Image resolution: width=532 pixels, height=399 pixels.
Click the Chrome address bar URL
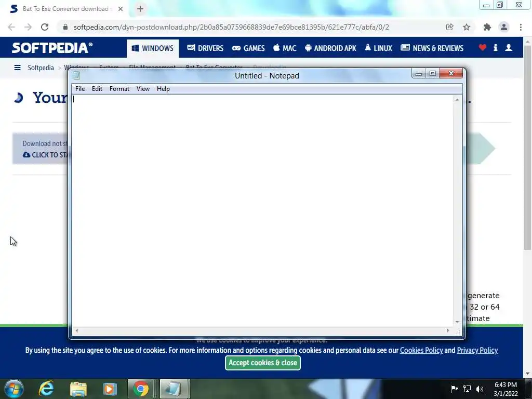coord(231,27)
